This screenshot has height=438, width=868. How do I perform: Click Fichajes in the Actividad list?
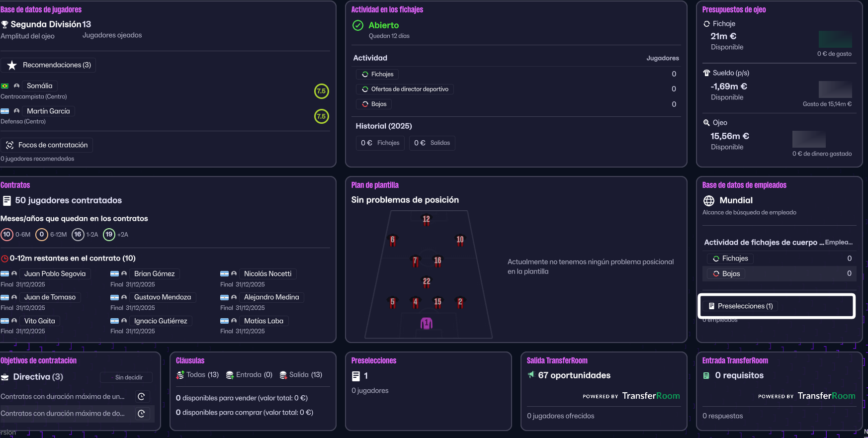tap(377, 75)
